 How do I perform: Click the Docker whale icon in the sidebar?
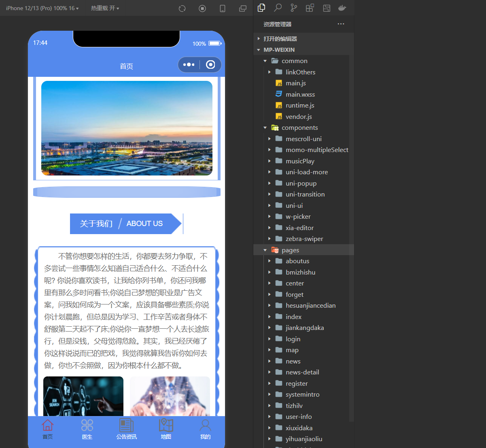(342, 8)
